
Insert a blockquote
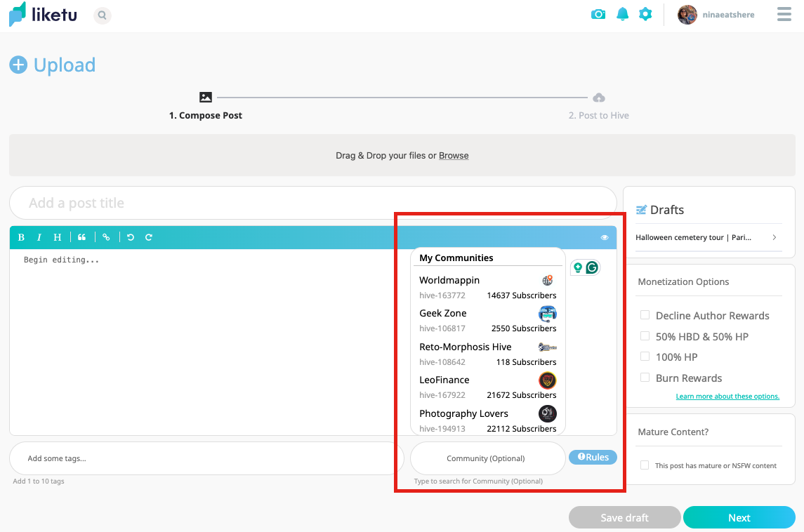pyautogui.click(x=81, y=237)
